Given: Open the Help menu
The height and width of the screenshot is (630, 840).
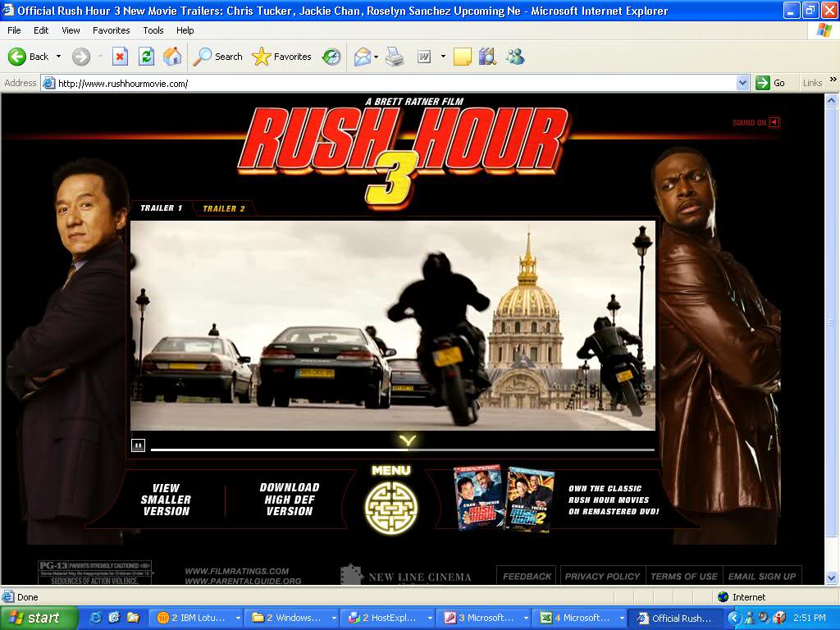Looking at the screenshot, I should (x=185, y=30).
